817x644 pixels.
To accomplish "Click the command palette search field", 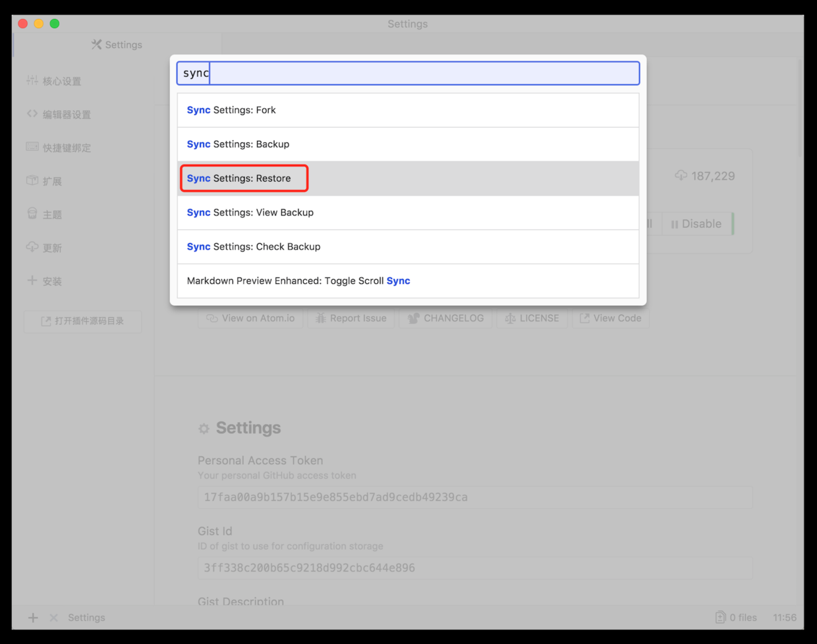I will pos(407,73).
